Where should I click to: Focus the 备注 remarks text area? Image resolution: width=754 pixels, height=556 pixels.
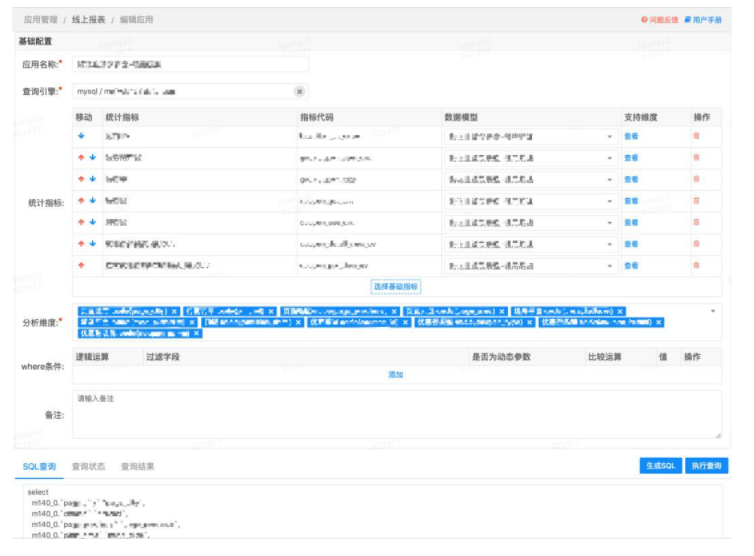click(x=396, y=414)
